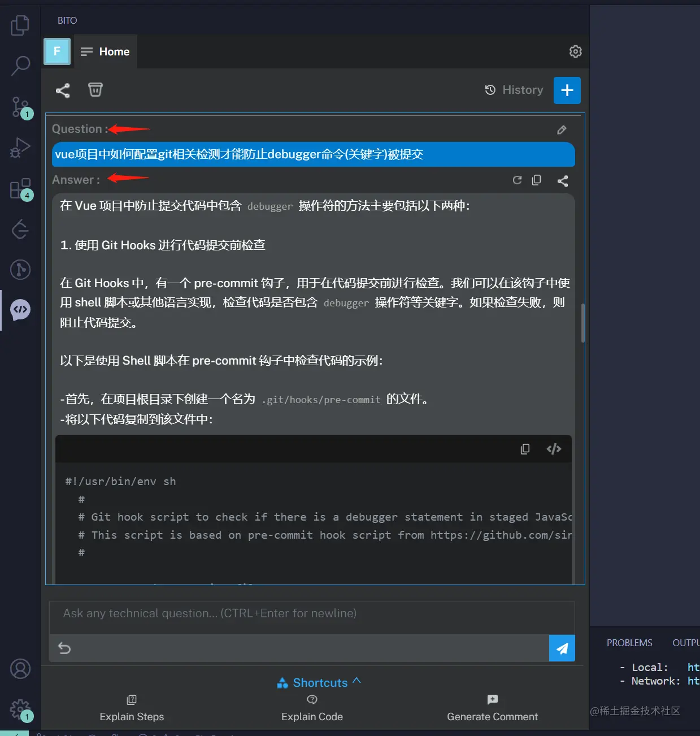The image size is (700, 736).
Task: Share the conversation via toolbar share icon
Action: click(x=63, y=90)
